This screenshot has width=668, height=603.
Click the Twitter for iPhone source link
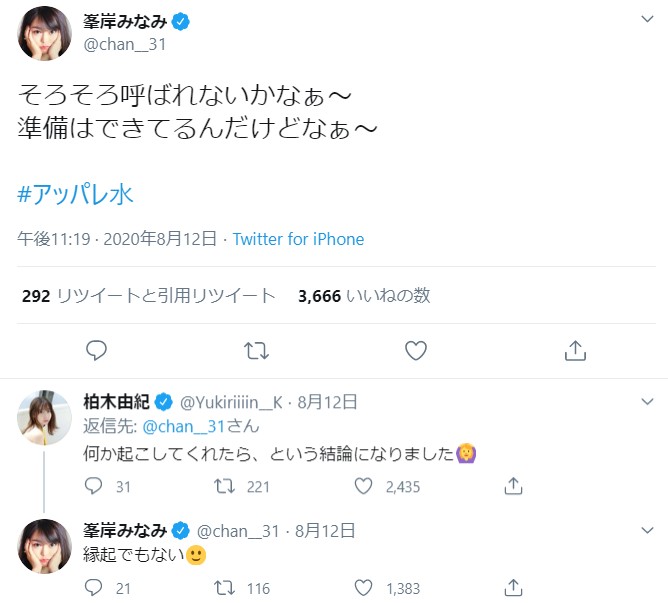coord(298,239)
